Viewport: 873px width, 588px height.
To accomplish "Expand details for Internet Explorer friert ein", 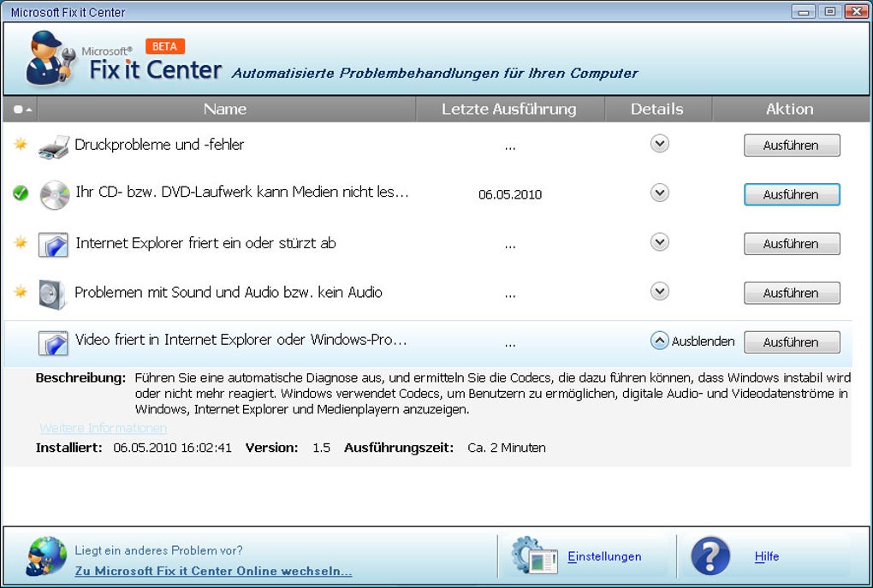I will point(660,241).
